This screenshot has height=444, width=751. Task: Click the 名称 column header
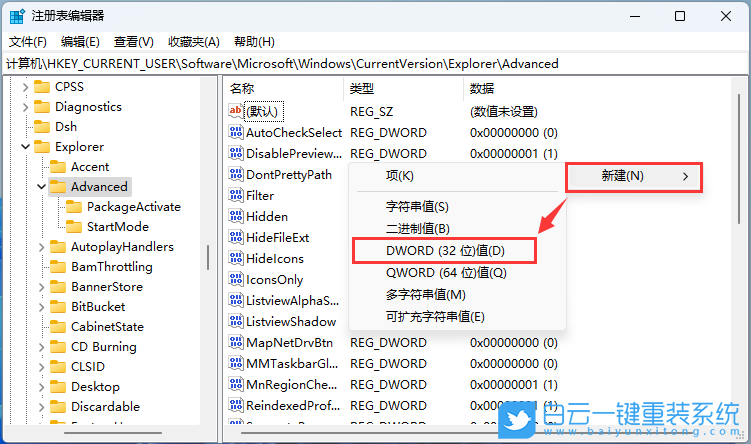284,89
